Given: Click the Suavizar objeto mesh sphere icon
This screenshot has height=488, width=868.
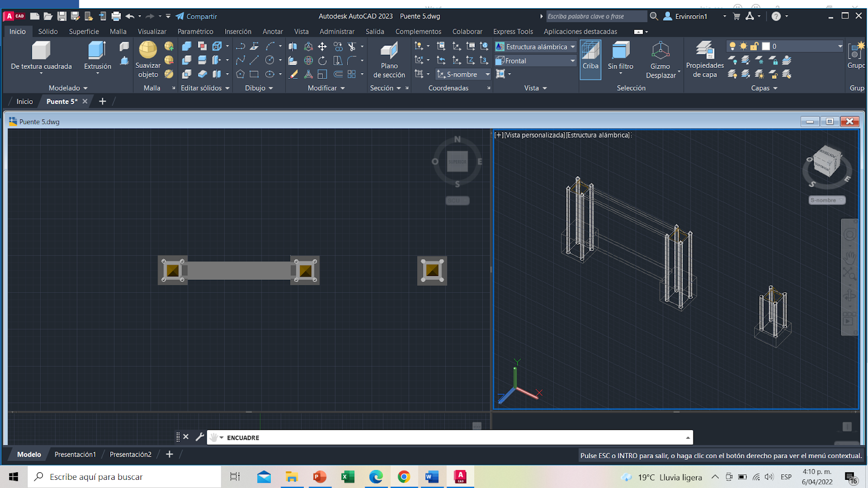Looking at the screenshot, I should (148, 50).
